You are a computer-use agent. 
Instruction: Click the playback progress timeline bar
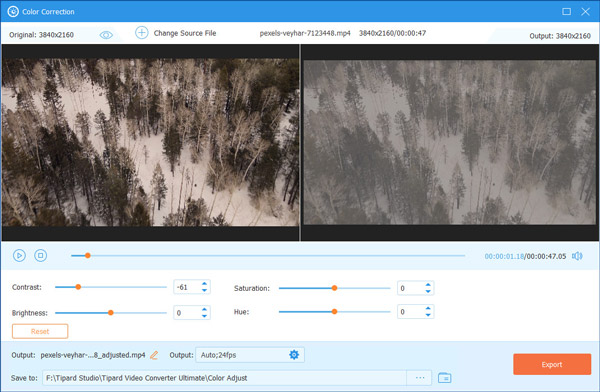point(268,255)
